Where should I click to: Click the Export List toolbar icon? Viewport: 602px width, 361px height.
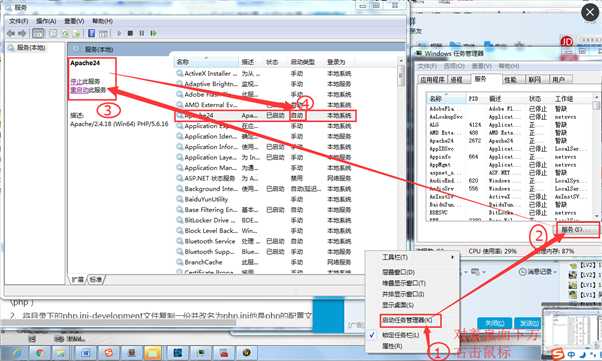click(77, 33)
